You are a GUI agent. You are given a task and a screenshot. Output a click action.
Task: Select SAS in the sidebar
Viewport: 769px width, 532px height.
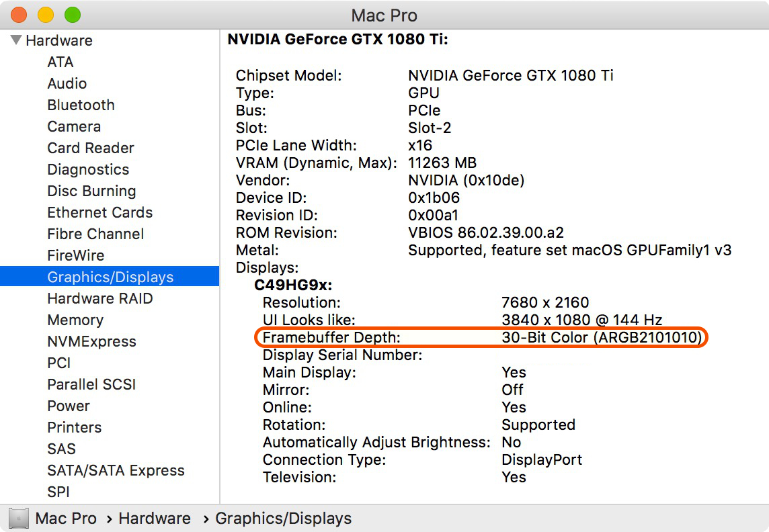click(61, 449)
